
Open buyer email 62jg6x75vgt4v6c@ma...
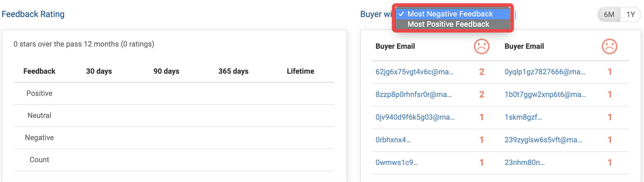point(414,72)
